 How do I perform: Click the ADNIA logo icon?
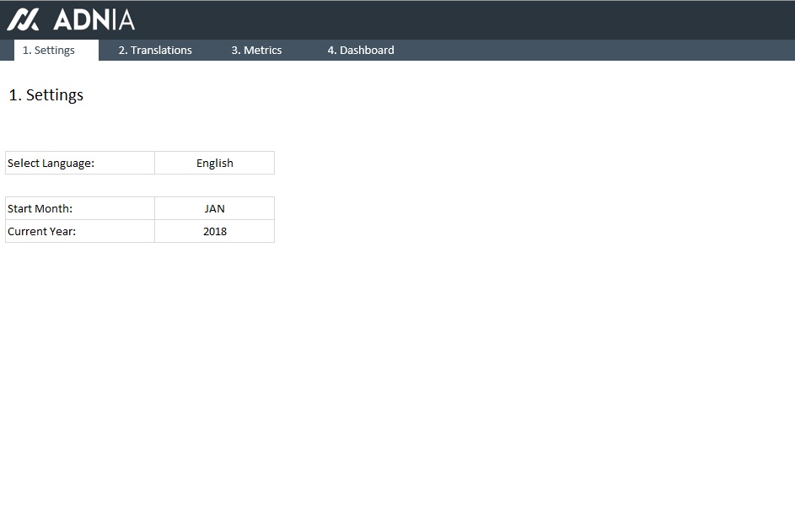[x=23, y=19]
